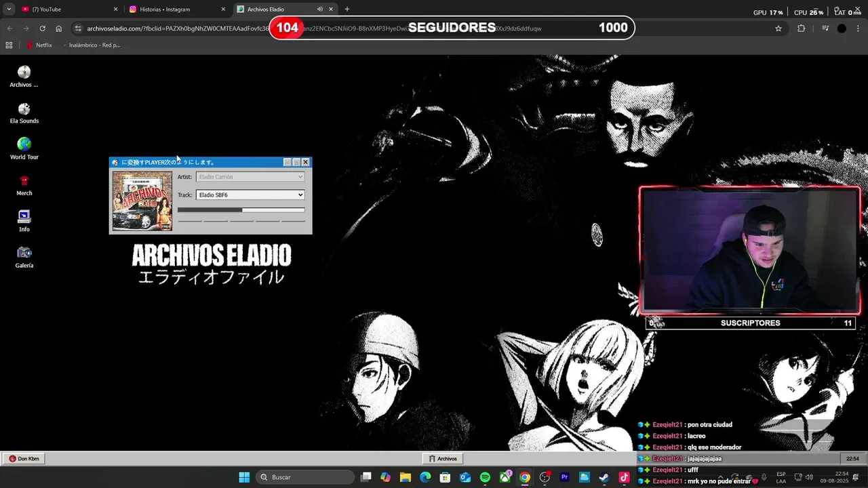Minimize the player window
Viewport: 868px width, 488px height.
(288, 162)
